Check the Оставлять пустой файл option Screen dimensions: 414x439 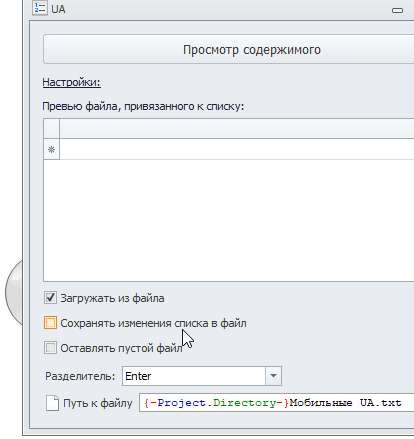50,348
